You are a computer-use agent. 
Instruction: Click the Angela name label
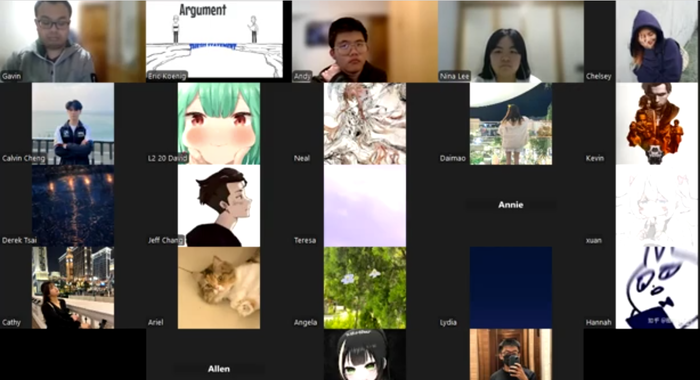coord(305,322)
